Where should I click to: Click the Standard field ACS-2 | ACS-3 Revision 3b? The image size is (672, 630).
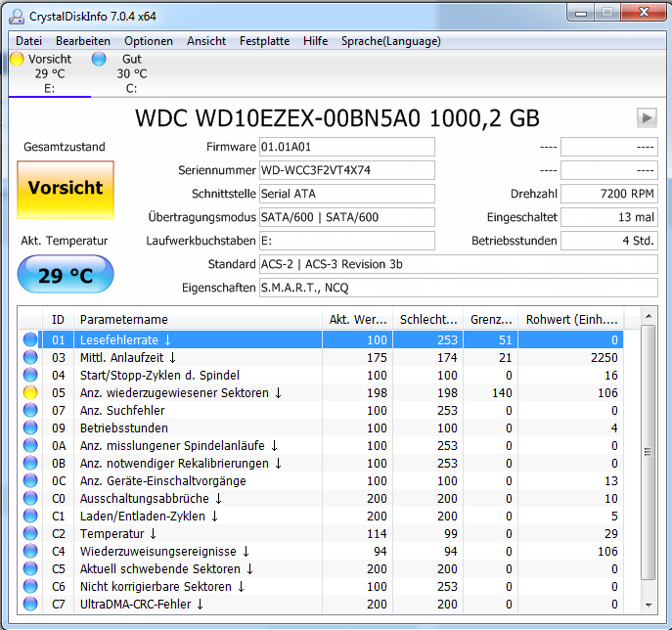click(459, 264)
